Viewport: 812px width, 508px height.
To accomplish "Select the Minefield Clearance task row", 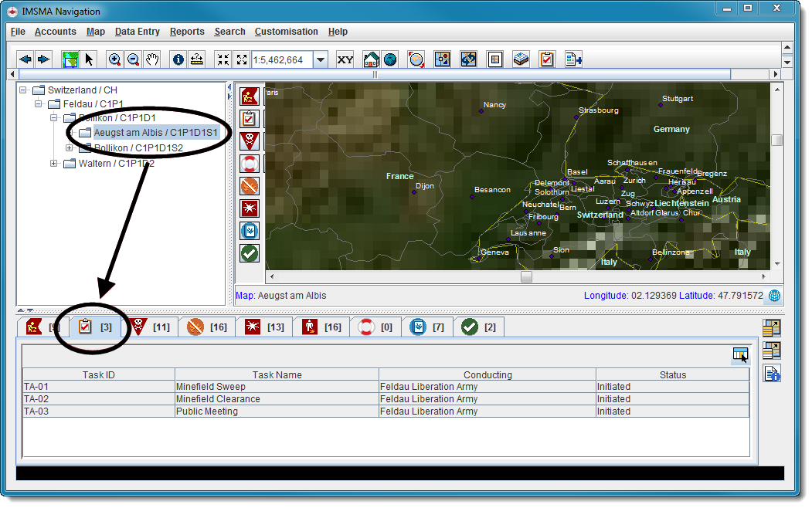I will point(277,399).
